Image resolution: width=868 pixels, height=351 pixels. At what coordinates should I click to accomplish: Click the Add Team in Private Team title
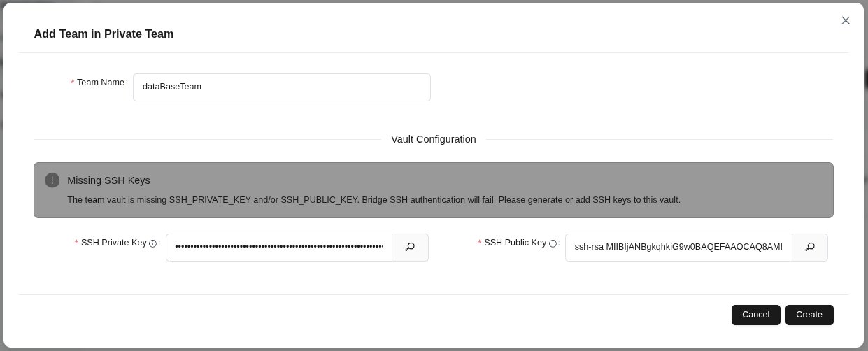coord(104,34)
